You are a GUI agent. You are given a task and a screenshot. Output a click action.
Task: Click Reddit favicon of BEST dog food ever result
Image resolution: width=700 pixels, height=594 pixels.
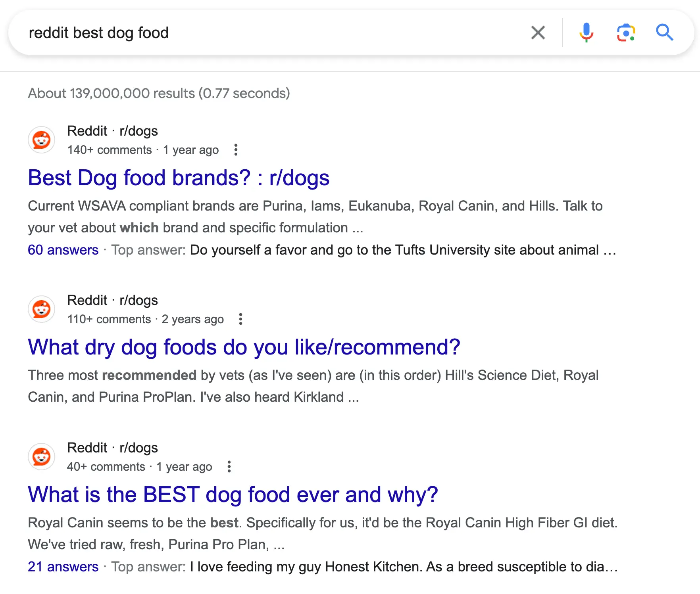coord(41,457)
